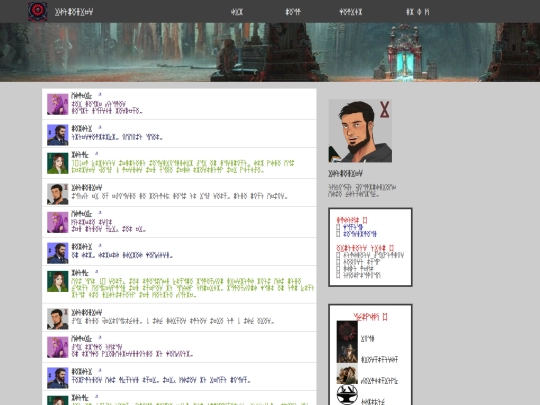Click the small marker icon after the seventh post's username
This screenshot has width=540, height=405.
click(96, 272)
